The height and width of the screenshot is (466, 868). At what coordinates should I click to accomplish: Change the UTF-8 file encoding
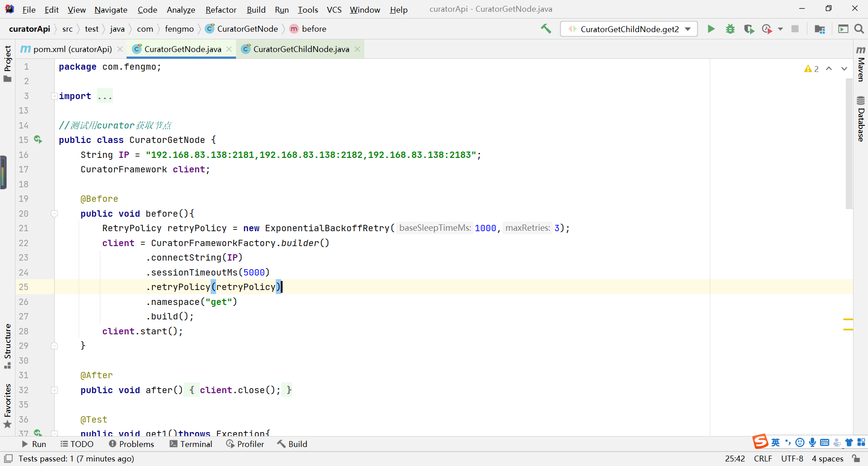point(792,458)
